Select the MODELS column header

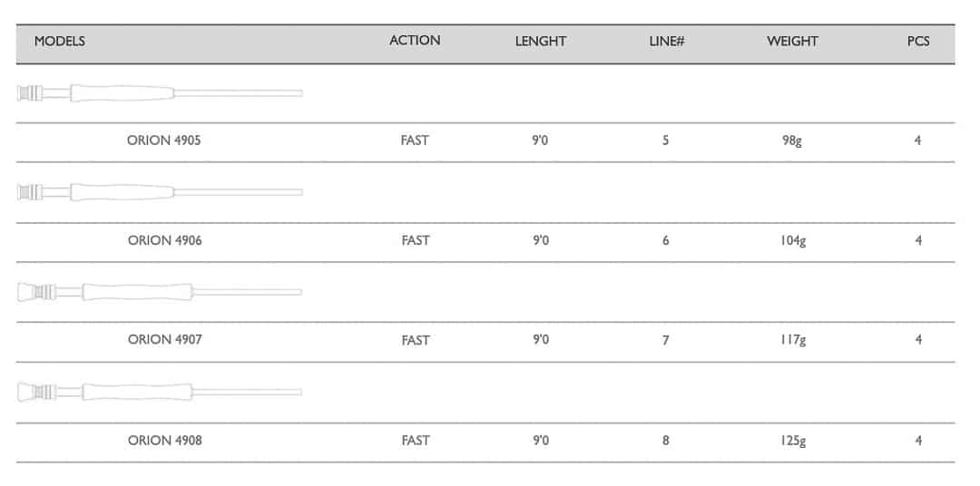60,42
